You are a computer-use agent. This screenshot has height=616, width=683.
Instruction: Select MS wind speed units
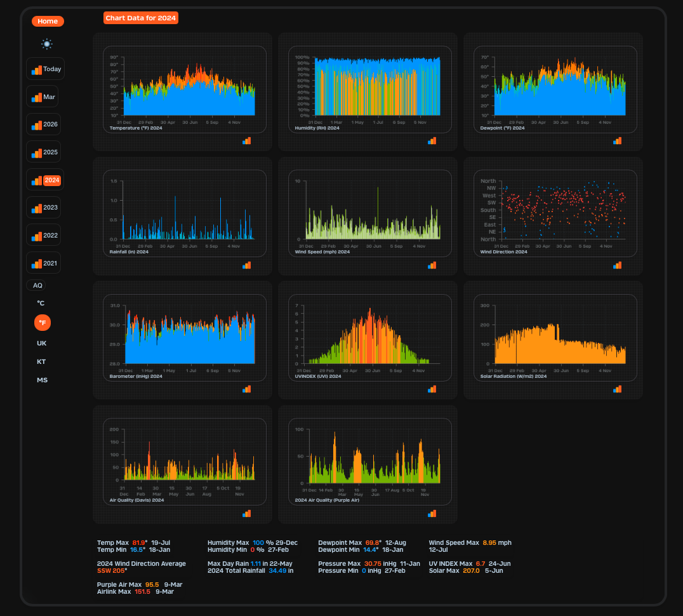click(x=42, y=380)
